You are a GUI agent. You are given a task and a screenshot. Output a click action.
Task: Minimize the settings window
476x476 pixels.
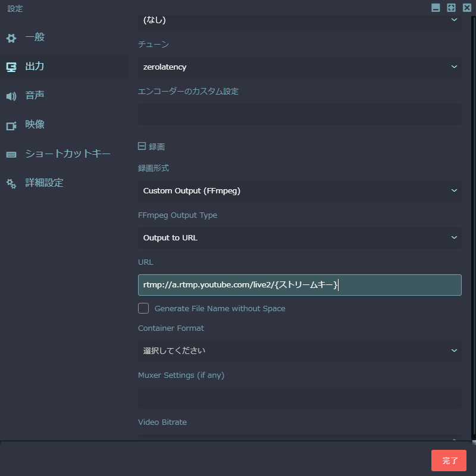click(x=436, y=8)
